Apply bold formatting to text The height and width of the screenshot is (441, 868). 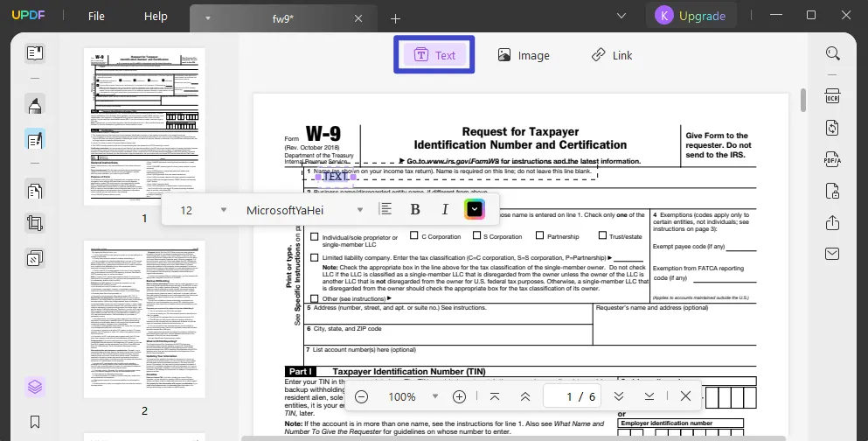[415, 209]
